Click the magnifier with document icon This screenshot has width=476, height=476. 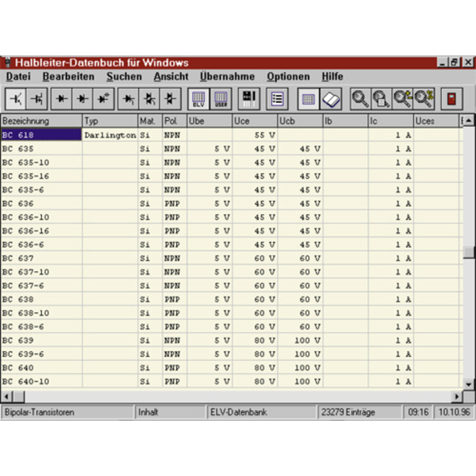point(382,99)
